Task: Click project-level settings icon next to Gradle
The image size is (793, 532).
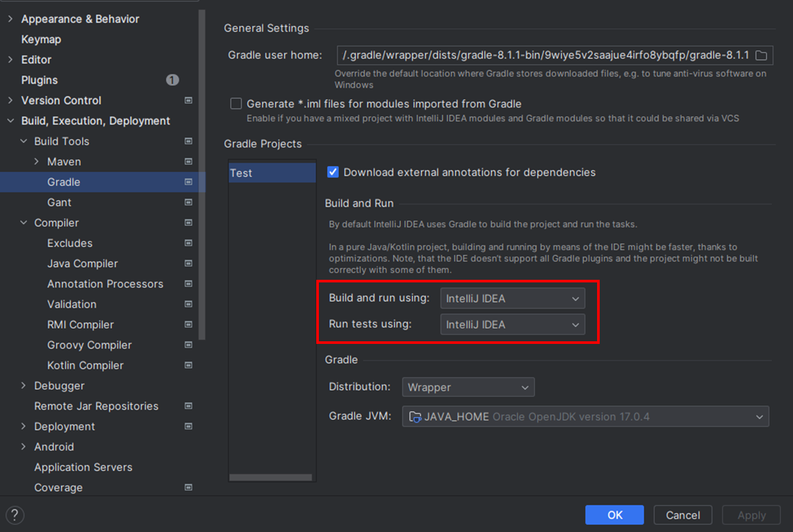Action: click(x=189, y=182)
